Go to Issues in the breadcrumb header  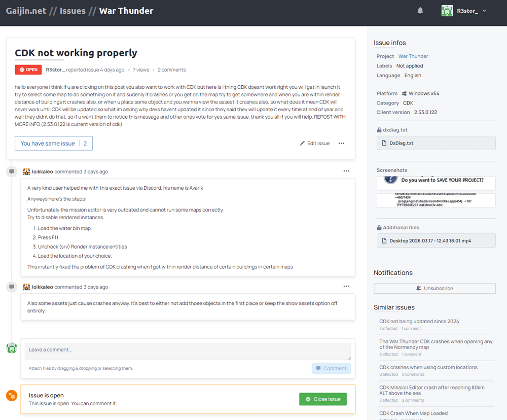click(x=73, y=11)
